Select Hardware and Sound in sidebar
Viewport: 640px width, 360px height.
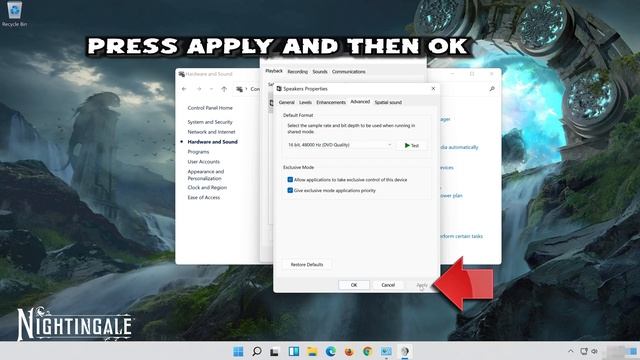pos(213,142)
